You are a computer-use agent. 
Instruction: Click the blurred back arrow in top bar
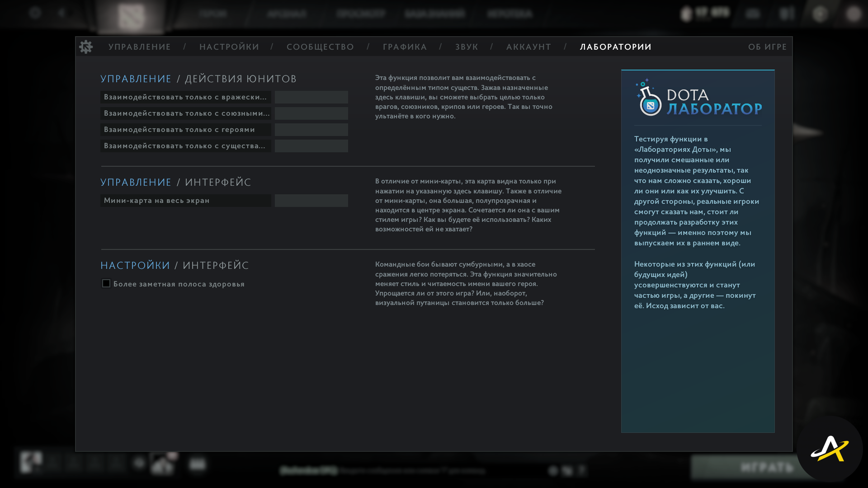61,13
